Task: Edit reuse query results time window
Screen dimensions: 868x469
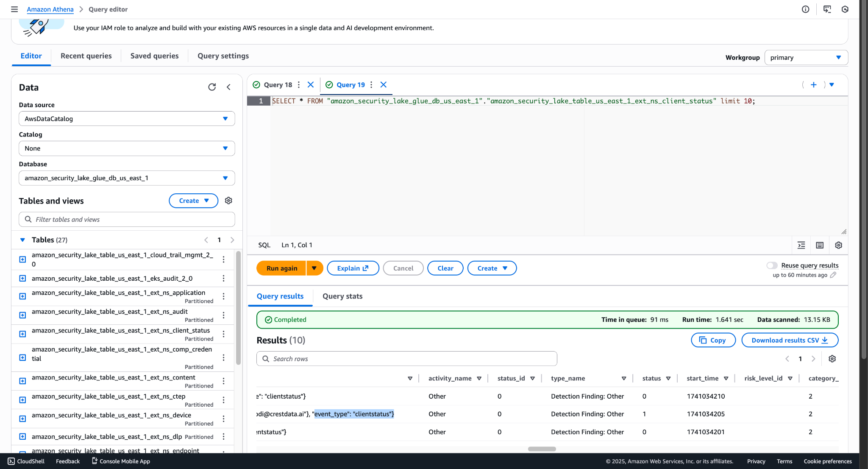Action: click(x=833, y=275)
